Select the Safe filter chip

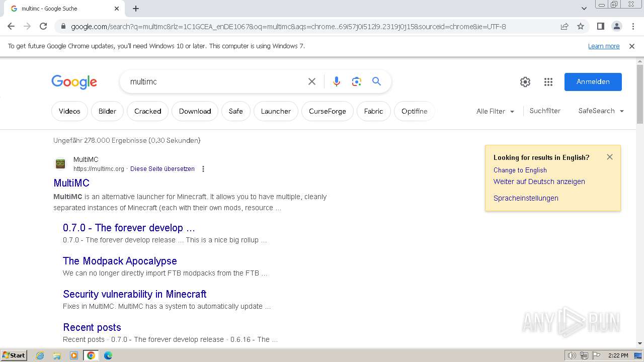(236, 111)
